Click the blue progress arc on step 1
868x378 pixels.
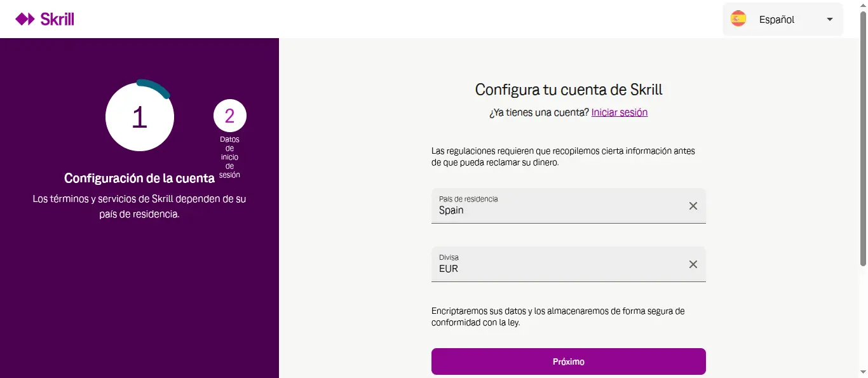click(156, 87)
